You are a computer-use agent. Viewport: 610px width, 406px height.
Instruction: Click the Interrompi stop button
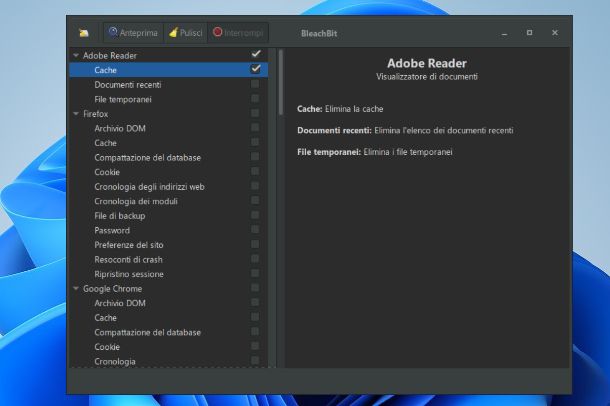238,33
